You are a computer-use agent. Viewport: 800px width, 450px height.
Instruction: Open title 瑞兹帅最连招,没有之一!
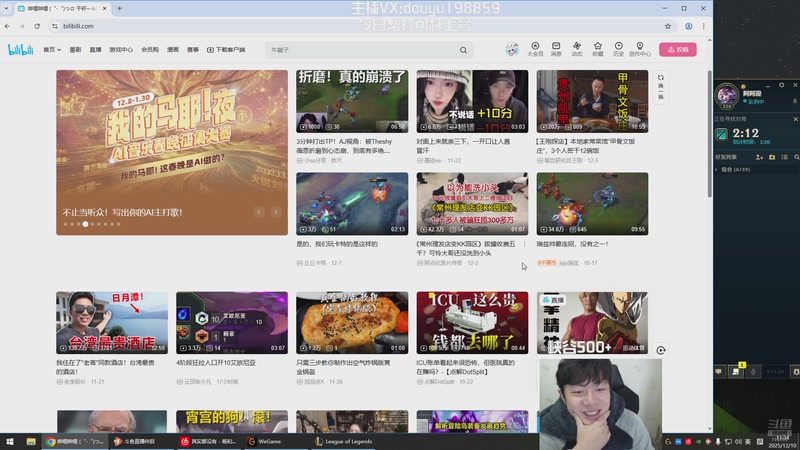tap(572, 244)
